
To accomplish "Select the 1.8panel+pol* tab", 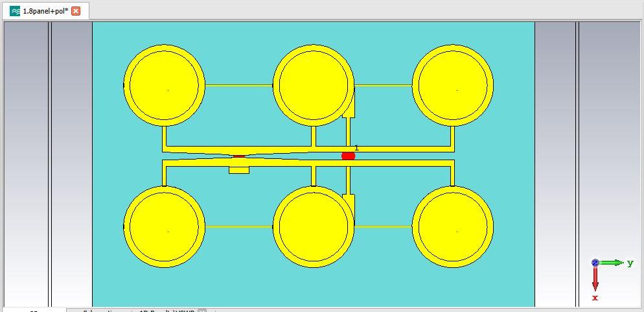I will 45,11.
